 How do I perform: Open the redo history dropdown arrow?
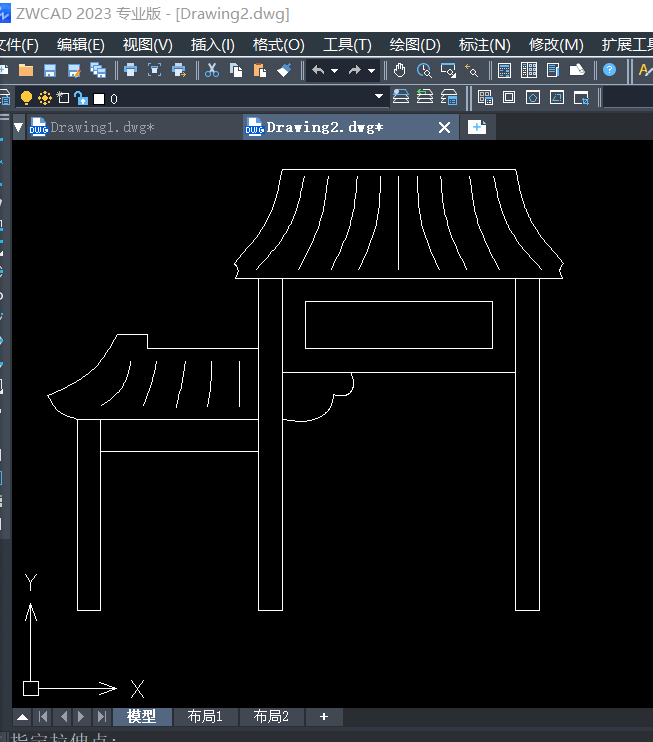371,71
